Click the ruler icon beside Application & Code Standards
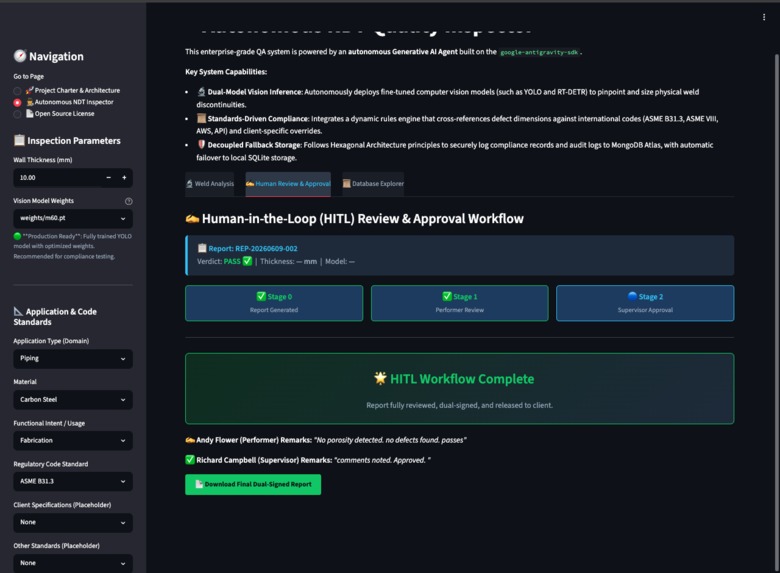 18,311
